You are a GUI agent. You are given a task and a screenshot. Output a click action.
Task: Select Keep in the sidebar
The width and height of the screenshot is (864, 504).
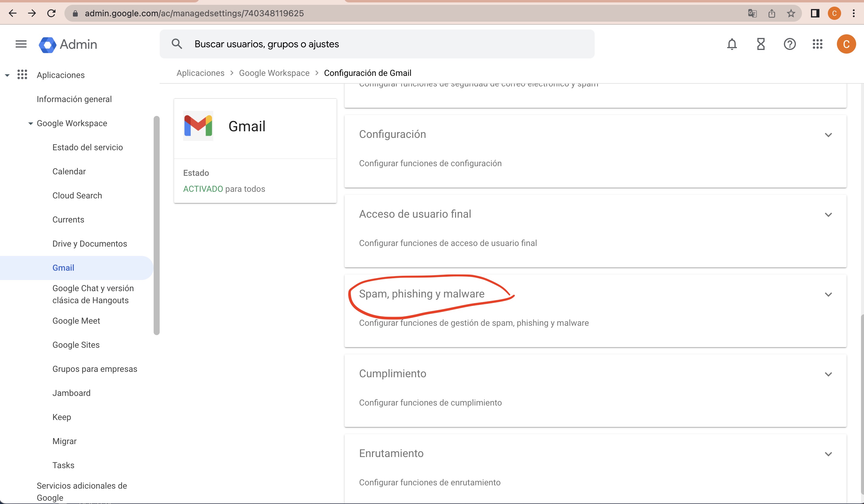pos(62,417)
